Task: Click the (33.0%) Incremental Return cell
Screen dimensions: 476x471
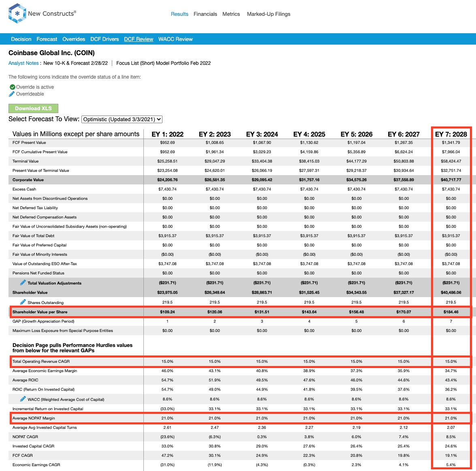Action: click(x=168, y=409)
